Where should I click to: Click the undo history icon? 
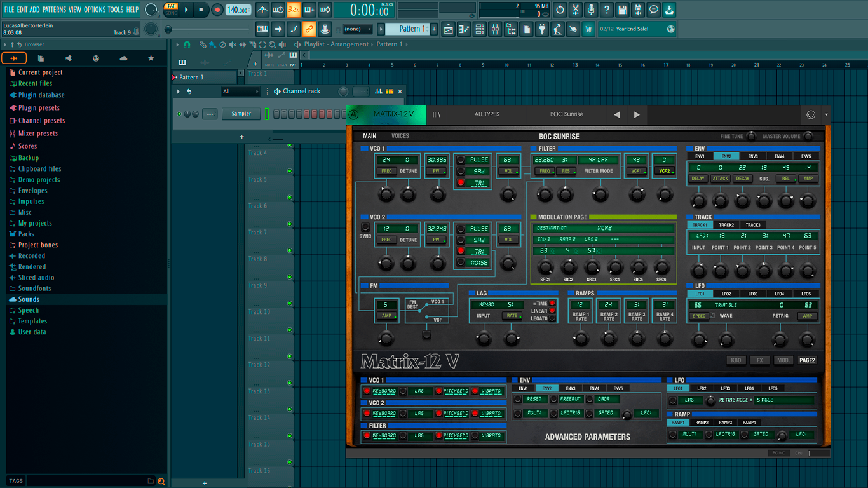pyautogui.click(x=560, y=10)
